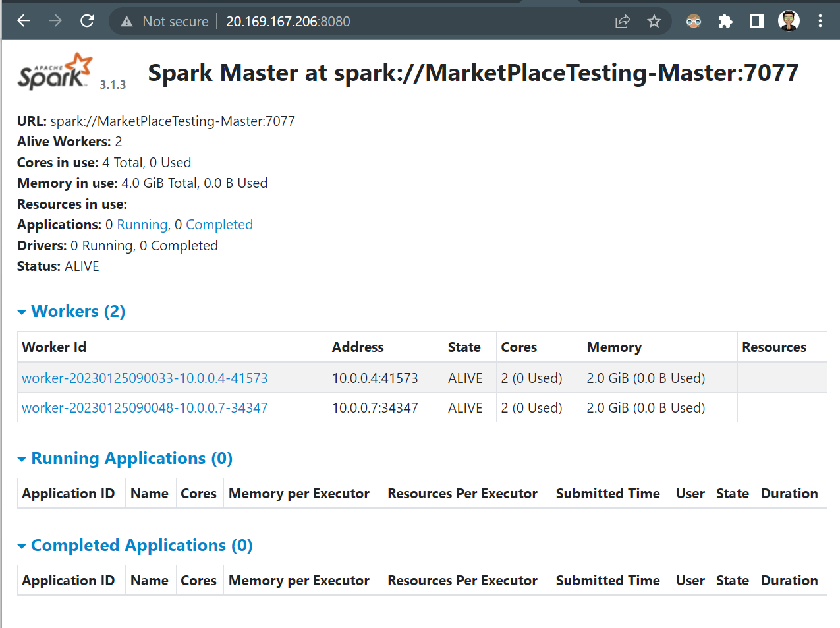
Task: Click the Memory in use line
Action: pos(142,183)
